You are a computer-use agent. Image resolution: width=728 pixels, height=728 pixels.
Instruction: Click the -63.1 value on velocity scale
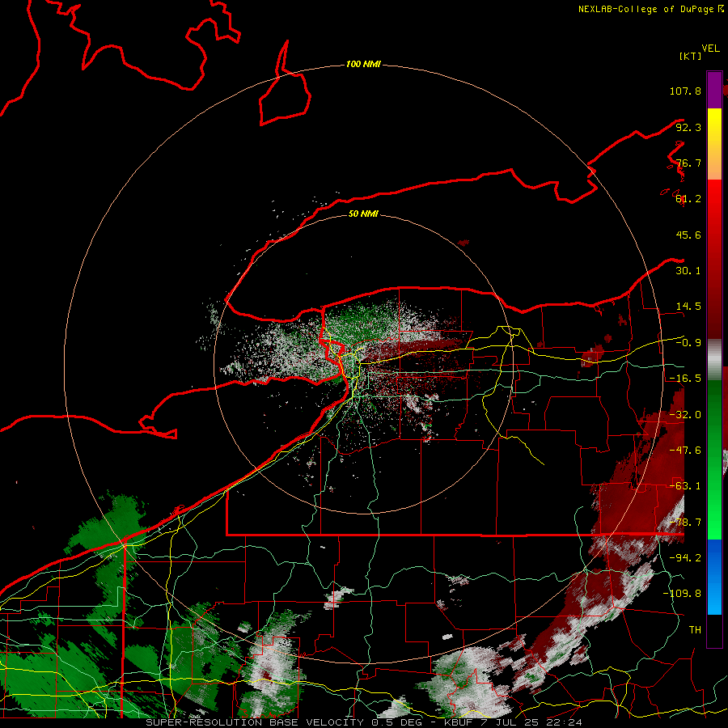click(x=685, y=486)
